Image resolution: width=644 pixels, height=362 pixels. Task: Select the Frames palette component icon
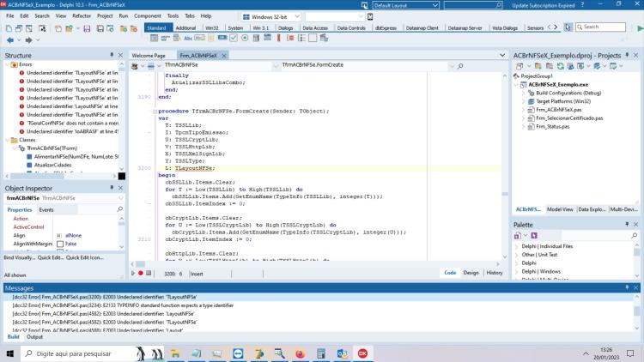coord(154,38)
